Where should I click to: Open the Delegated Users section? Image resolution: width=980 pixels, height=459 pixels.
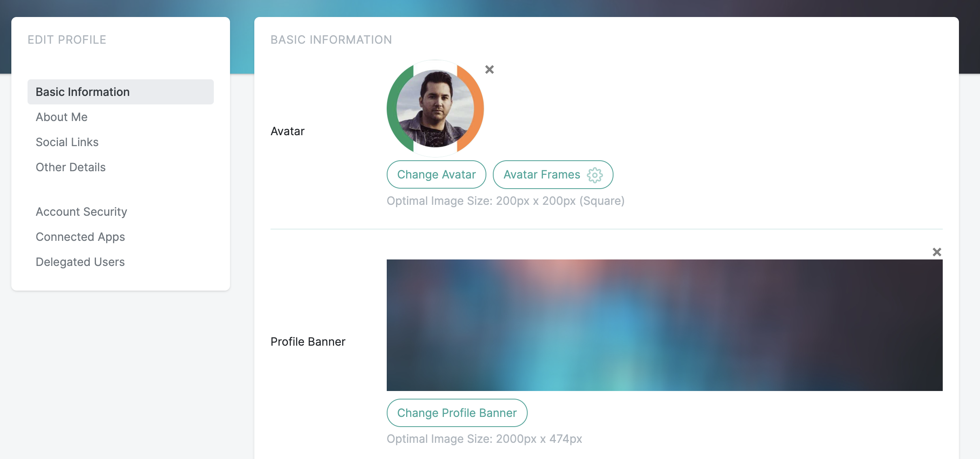(x=80, y=262)
